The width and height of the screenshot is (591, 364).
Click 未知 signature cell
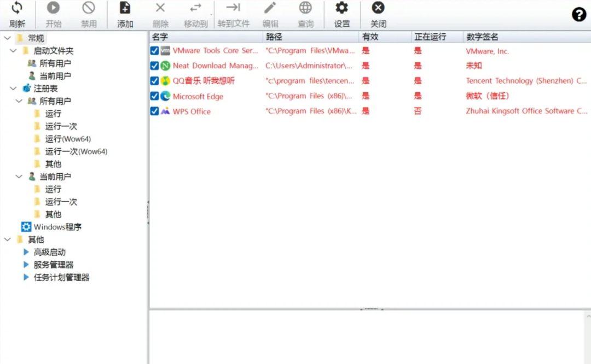coord(474,66)
